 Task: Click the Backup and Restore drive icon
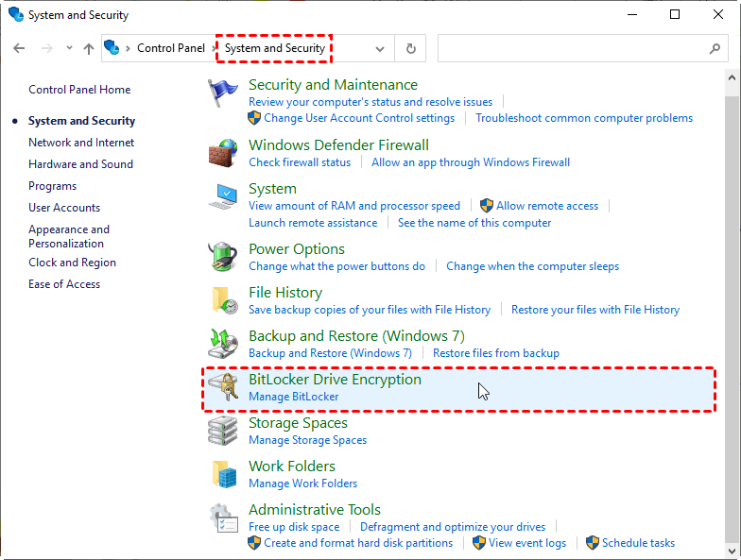tap(223, 344)
